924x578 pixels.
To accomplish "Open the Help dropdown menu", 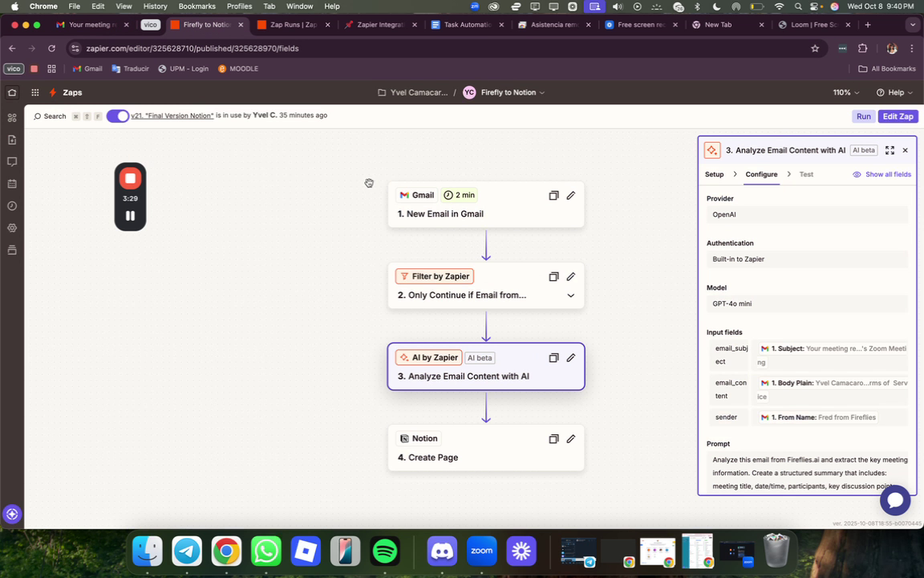I will pyautogui.click(x=894, y=92).
